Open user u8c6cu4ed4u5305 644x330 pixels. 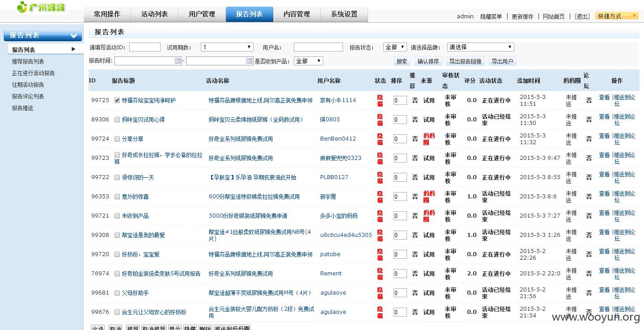pyautogui.click(x=346, y=235)
